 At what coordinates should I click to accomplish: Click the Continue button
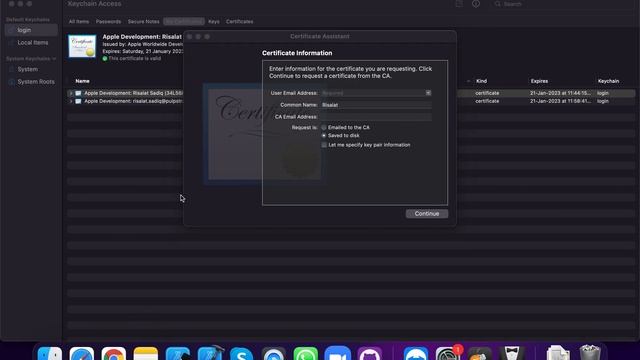pyautogui.click(x=427, y=214)
